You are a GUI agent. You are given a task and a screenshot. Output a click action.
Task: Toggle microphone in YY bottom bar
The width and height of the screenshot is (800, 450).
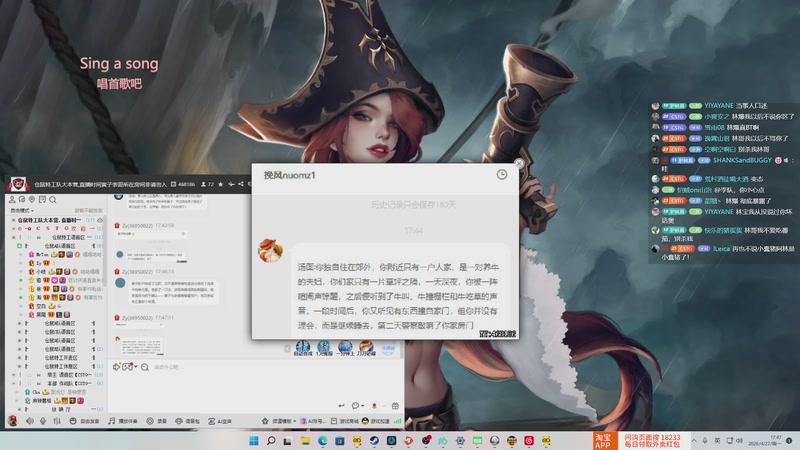(x=43, y=421)
